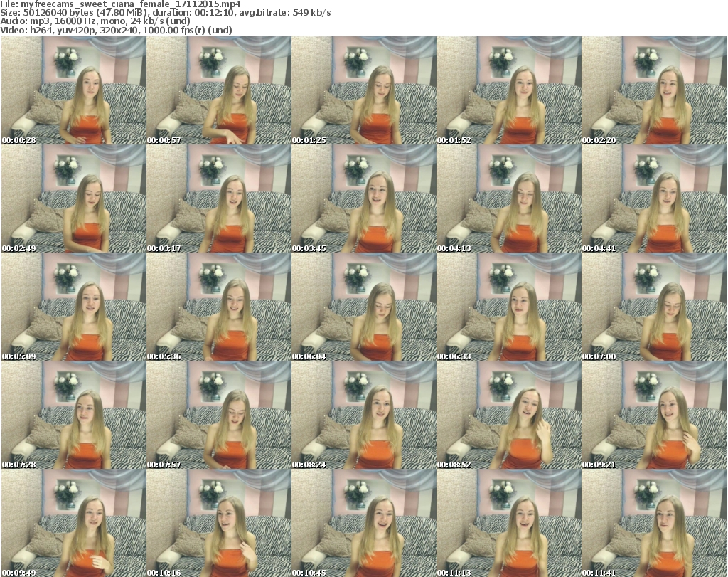This screenshot has height=577, width=728.
Task: Click the File name line in the header
Action: point(121,4)
